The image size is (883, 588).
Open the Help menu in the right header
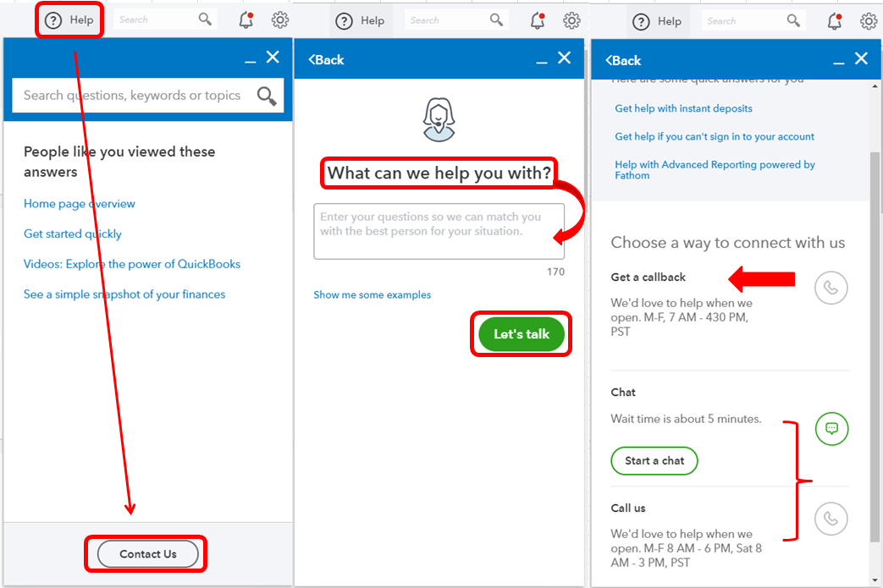click(x=657, y=21)
